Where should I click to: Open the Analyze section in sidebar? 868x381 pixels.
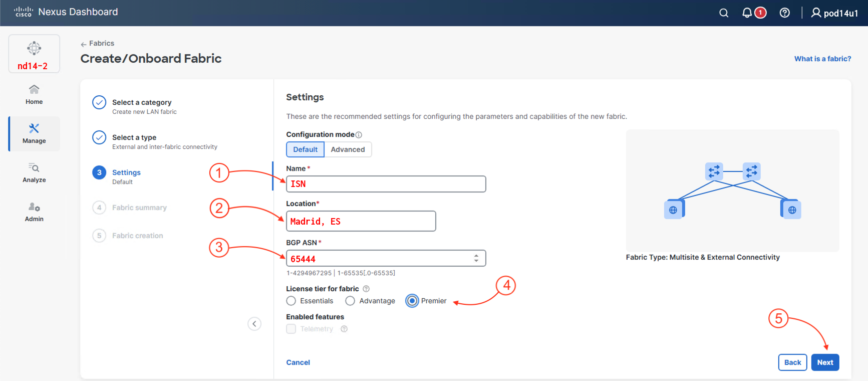click(x=34, y=172)
